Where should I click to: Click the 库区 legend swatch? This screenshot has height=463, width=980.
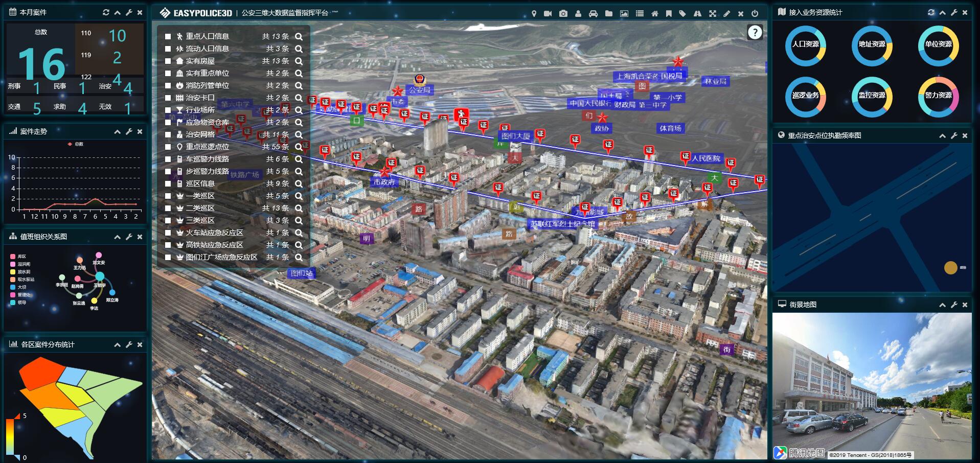(x=13, y=257)
